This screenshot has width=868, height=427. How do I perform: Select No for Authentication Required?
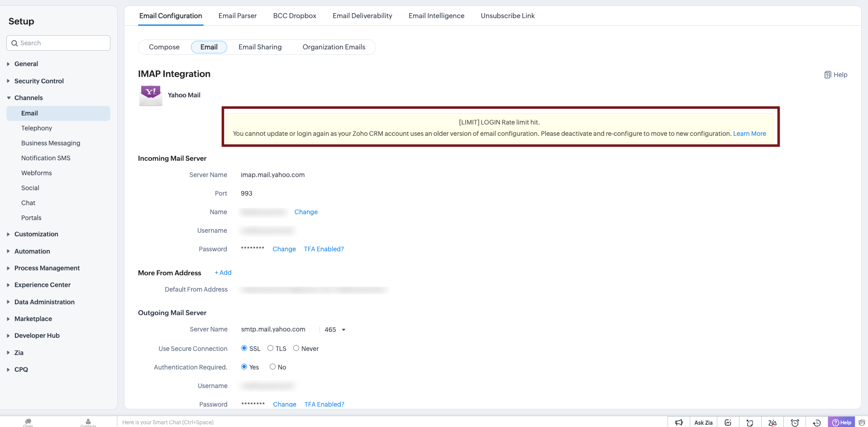click(272, 367)
